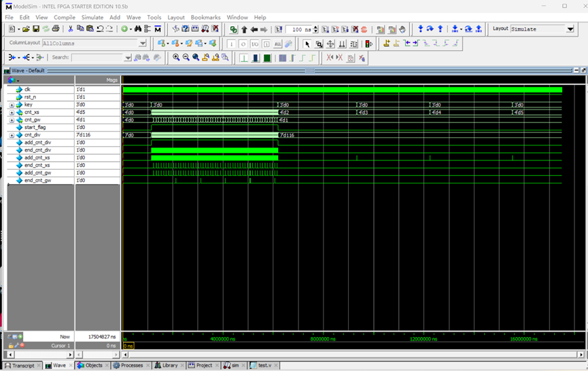
Task: Open the Compile menu
Action: tap(65, 17)
